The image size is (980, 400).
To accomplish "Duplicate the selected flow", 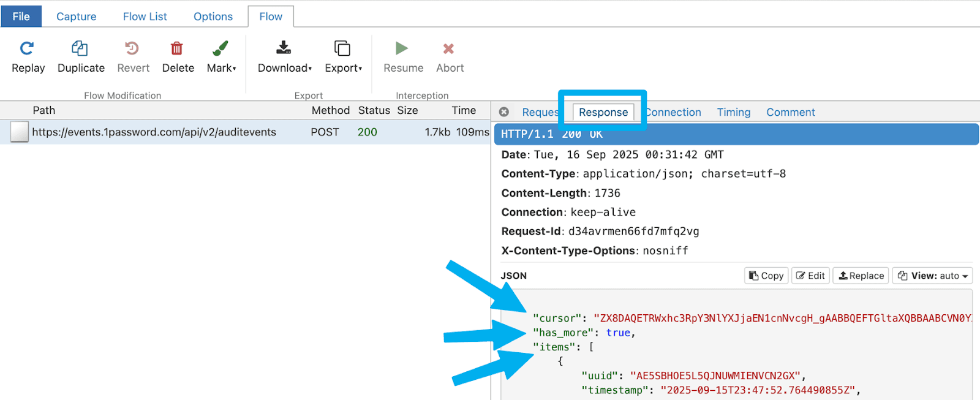I will [80, 48].
